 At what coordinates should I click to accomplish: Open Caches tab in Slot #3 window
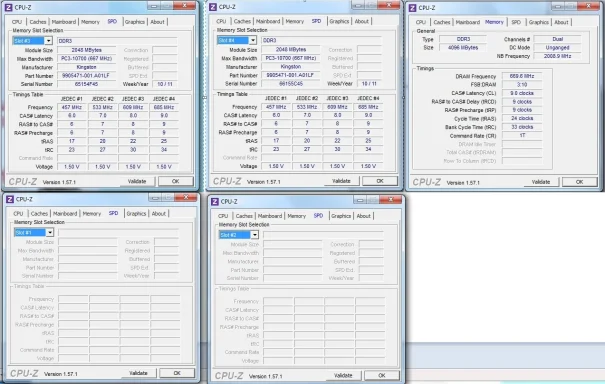click(x=38, y=22)
